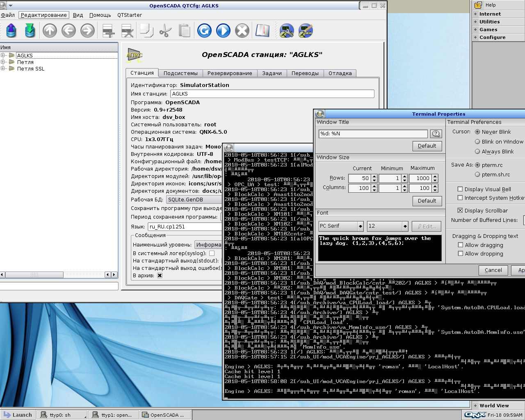Check the Allow dragging checkbox
Screen dimensions: 525x420
460,245
